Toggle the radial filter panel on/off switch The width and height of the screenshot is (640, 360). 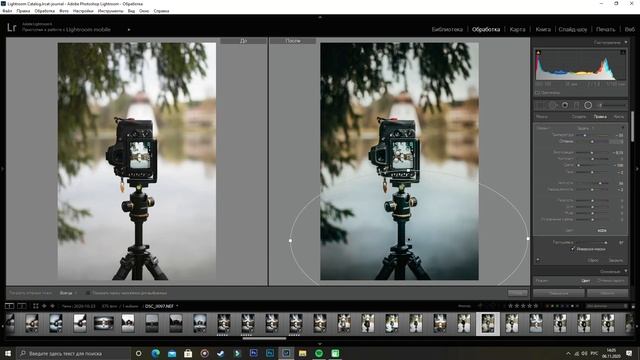point(538,260)
